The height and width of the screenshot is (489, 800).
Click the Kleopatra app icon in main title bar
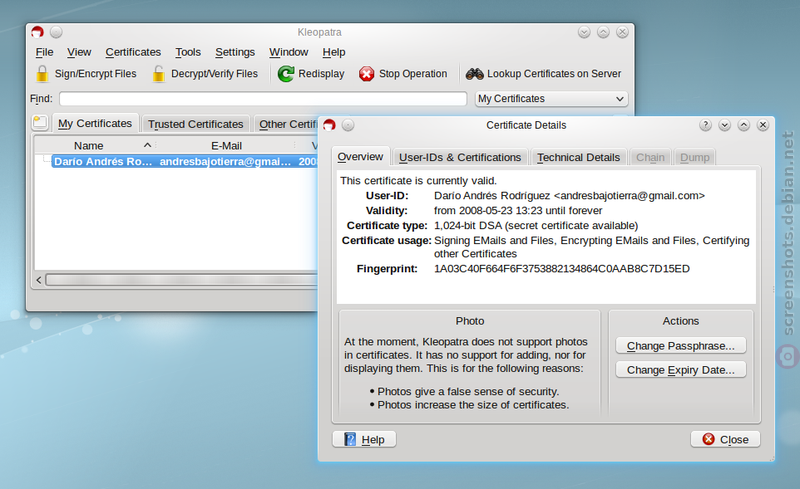(37, 32)
